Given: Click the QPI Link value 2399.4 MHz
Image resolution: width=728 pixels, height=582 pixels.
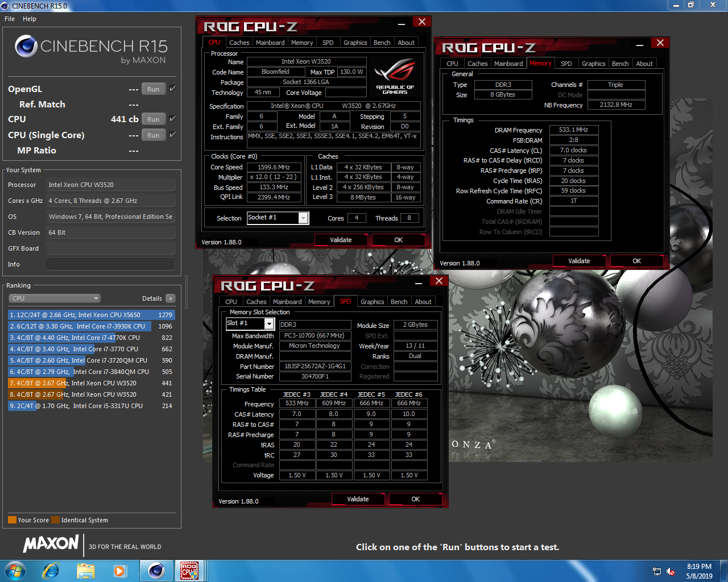Looking at the screenshot, I should pyautogui.click(x=274, y=197).
